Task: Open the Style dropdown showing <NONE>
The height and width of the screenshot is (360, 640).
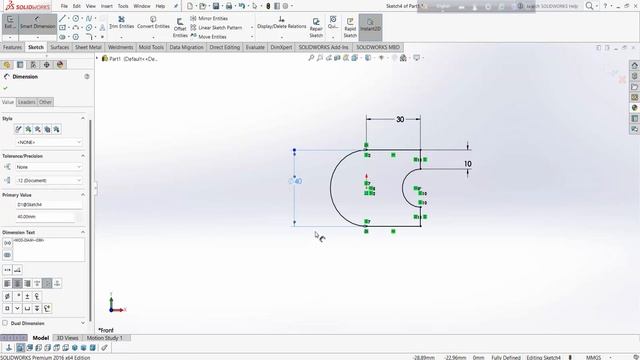Action: (49, 142)
